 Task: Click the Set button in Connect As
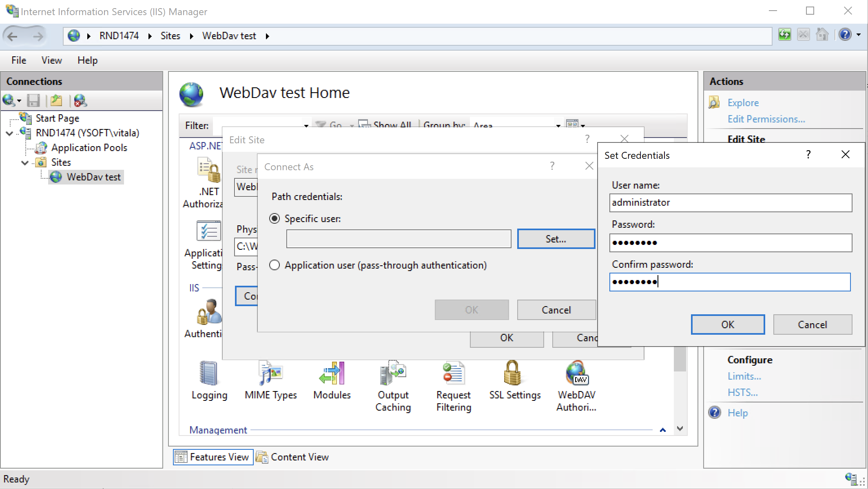pos(556,239)
